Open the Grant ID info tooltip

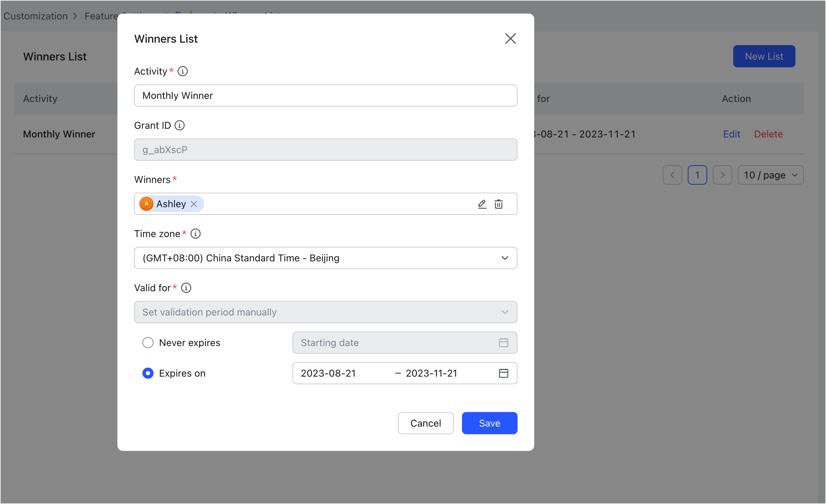179,125
